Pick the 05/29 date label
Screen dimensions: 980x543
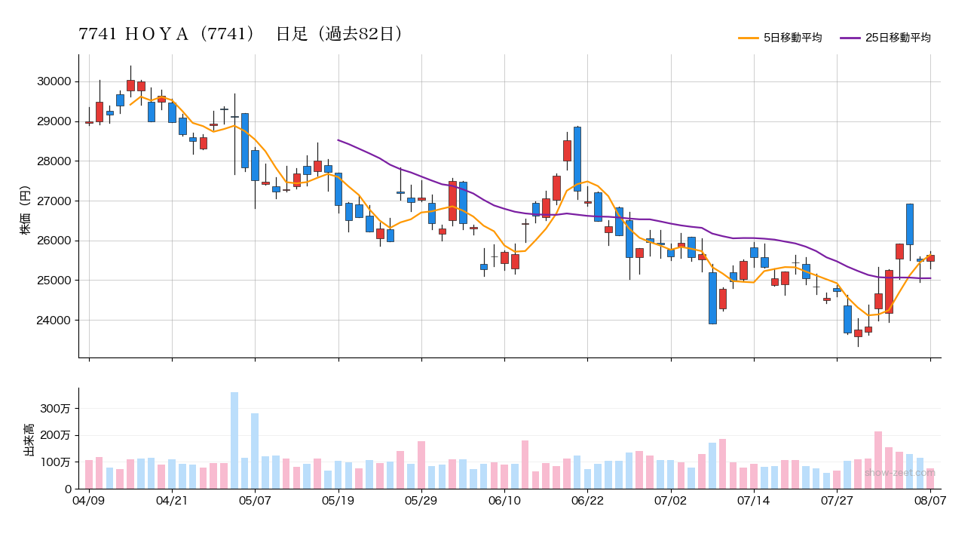click(x=421, y=500)
